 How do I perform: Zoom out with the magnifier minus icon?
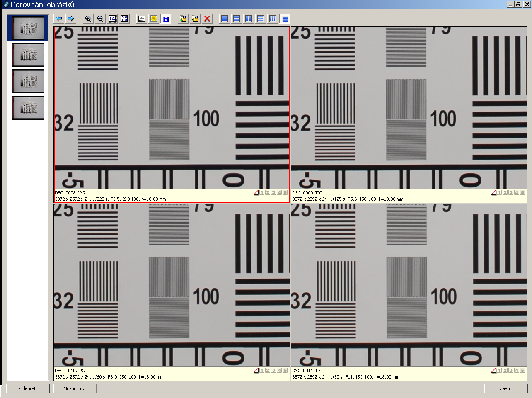coord(100,19)
